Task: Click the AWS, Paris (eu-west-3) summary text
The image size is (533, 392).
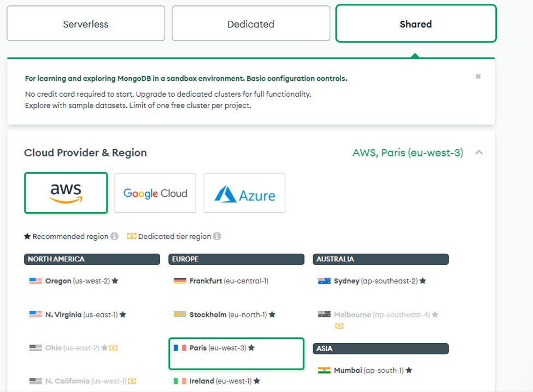Action: coord(408,153)
